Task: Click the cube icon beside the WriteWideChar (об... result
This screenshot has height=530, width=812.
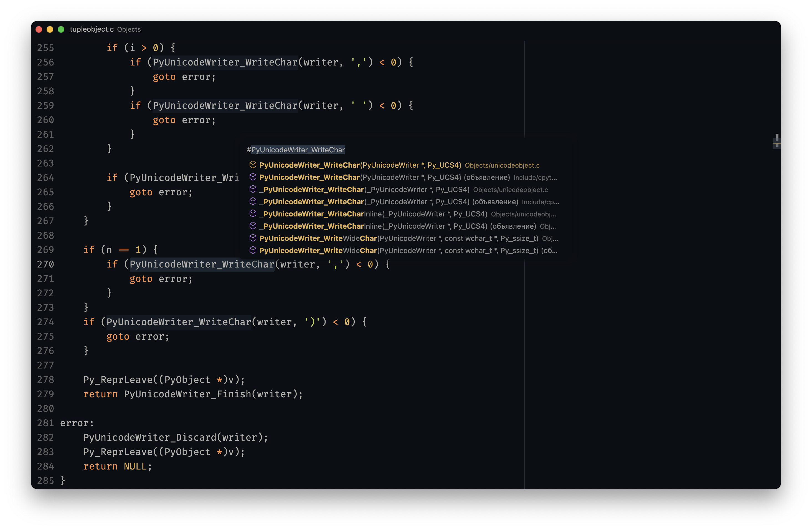Action: pyautogui.click(x=253, y=250)
